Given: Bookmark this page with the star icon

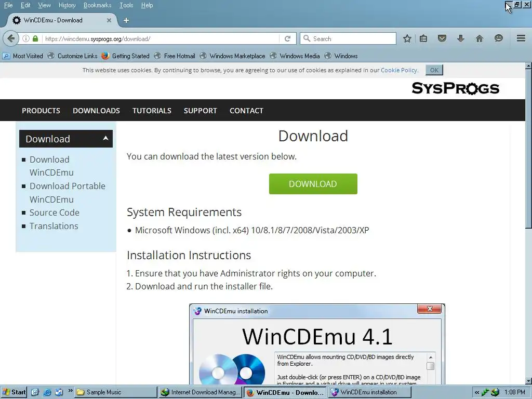Looking at the screenshot, I should pyautogui.click(x=407, y=38).
